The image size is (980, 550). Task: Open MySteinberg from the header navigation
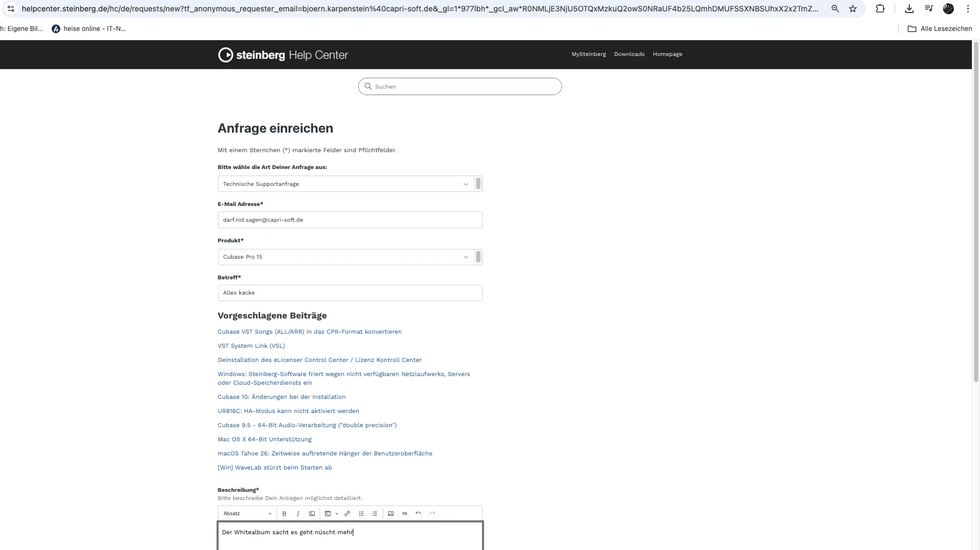589,54
